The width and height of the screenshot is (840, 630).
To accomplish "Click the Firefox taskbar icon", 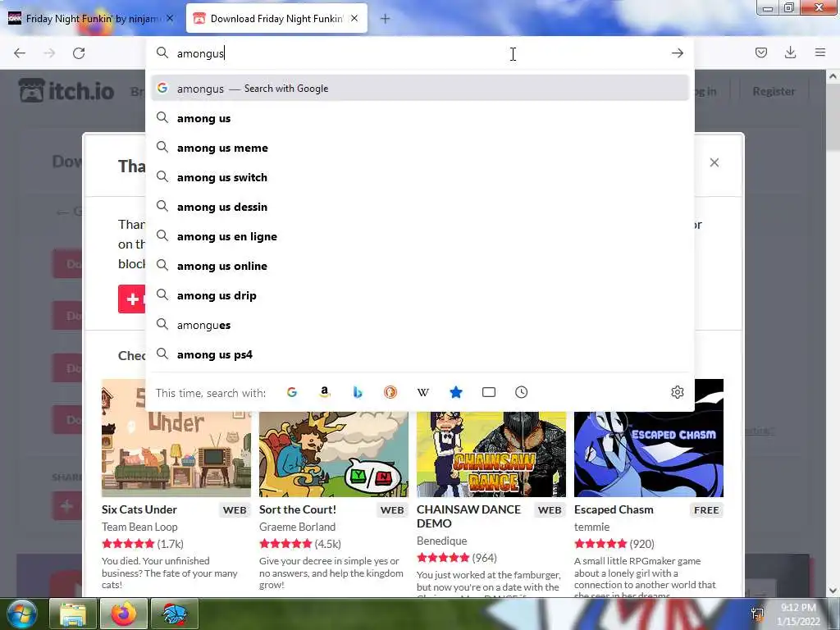I will click(124, 614).
